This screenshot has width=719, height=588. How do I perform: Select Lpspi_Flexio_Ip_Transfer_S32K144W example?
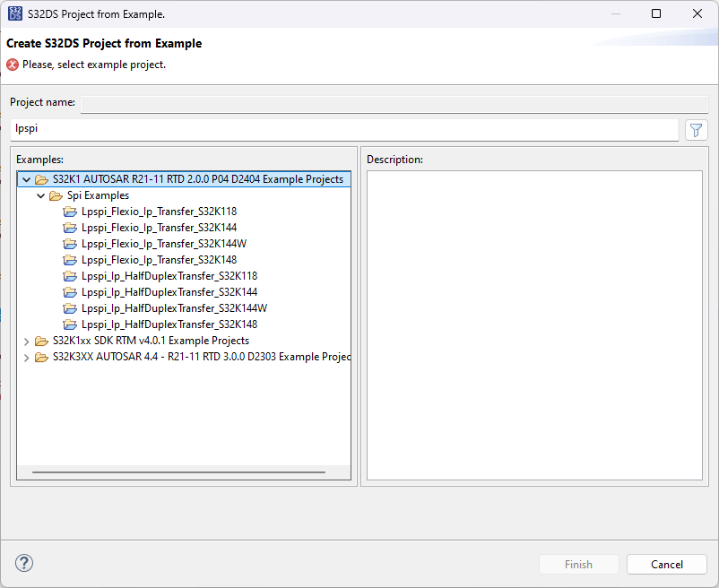click(164, 244)
